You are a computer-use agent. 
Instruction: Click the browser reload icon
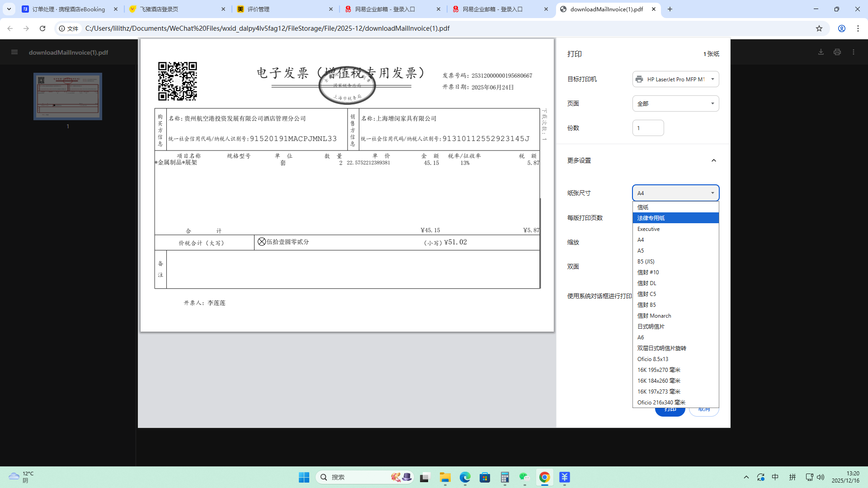coord(42,28)
